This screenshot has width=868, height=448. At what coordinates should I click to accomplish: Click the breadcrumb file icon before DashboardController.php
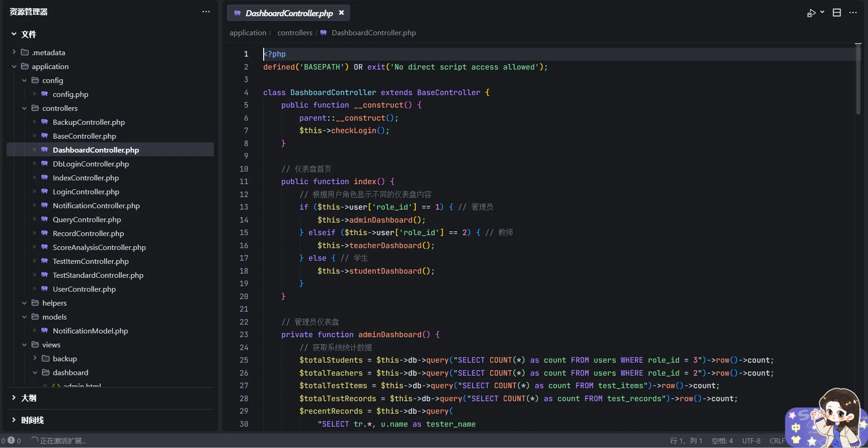coord(323,32)
